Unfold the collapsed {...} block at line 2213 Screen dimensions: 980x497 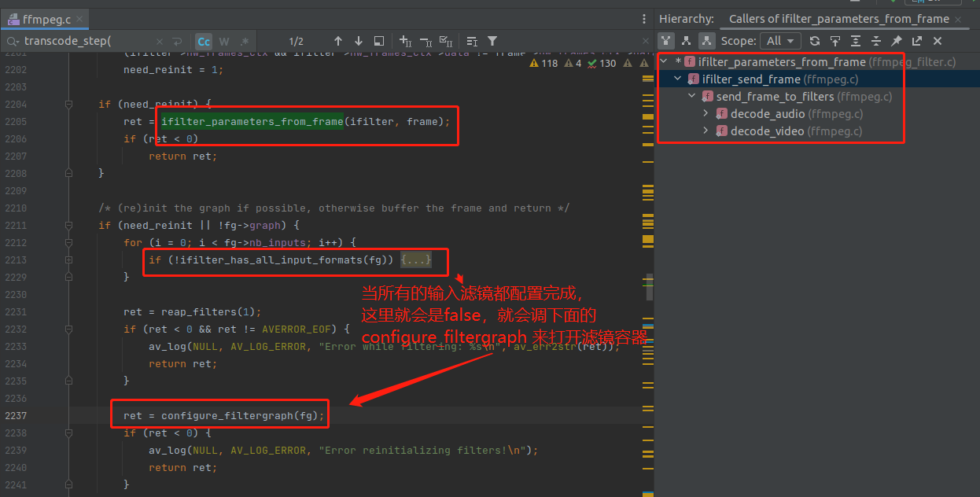pyautogui.click(x=416, y=260)
